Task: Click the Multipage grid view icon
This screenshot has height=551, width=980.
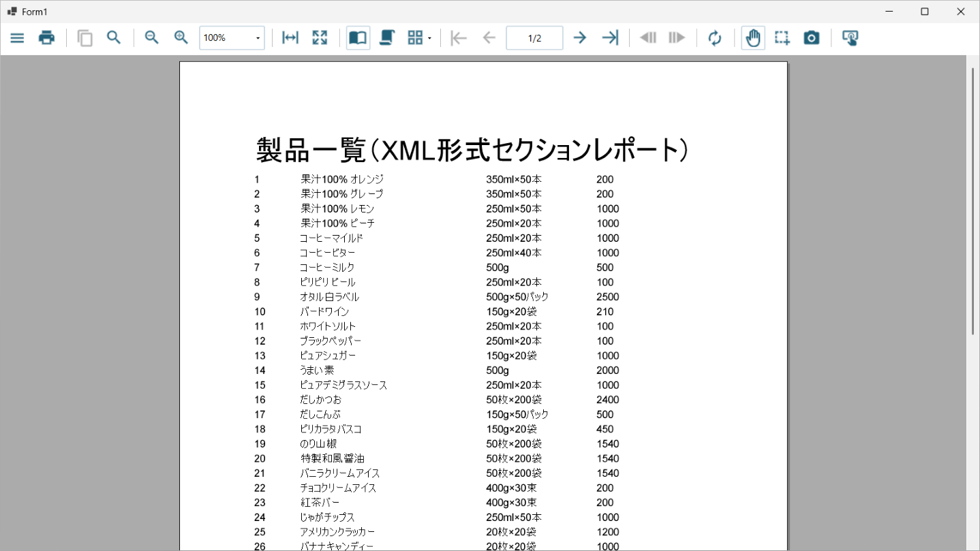Action: (415, 38)
